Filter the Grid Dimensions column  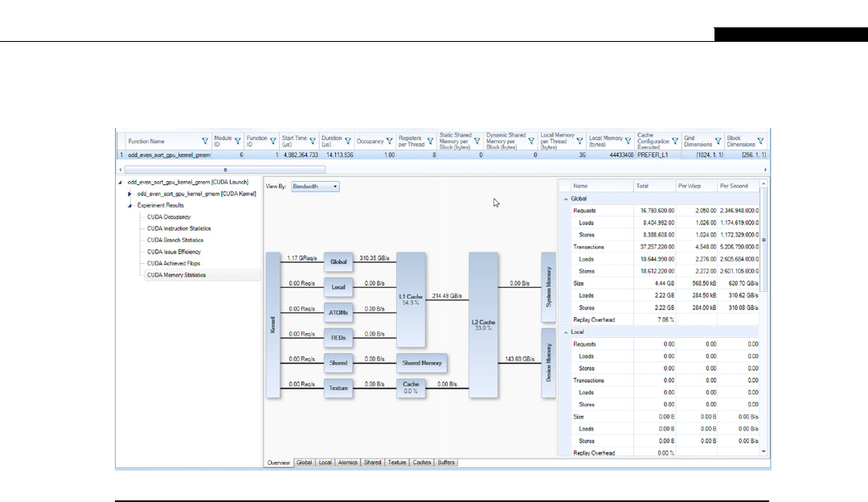[x=718, y=142]
